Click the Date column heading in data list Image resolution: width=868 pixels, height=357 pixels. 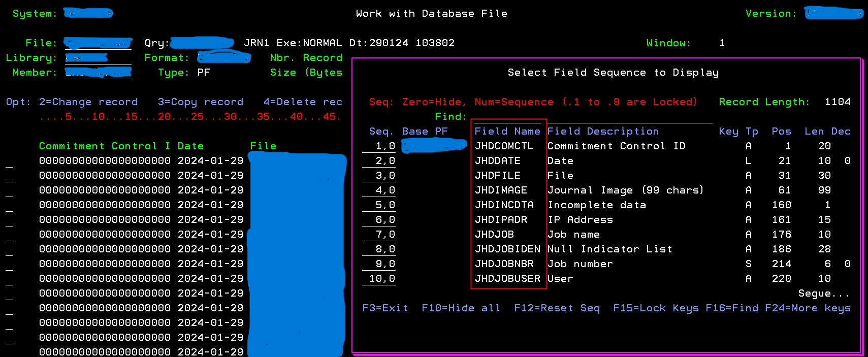point(190,146)
